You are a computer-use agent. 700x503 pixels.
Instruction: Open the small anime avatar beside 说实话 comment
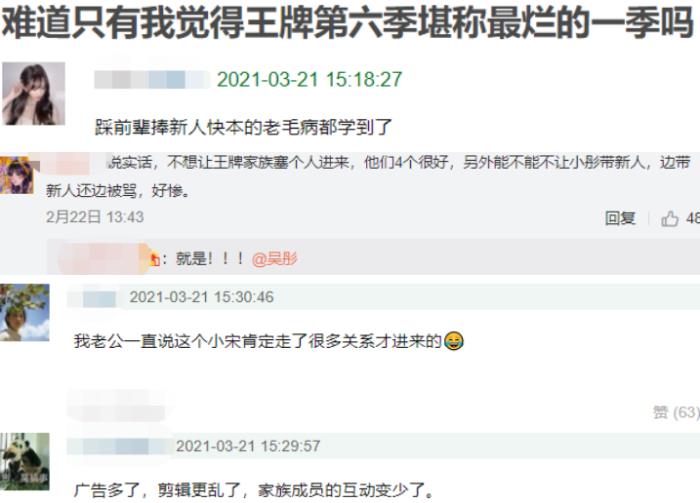point(17,175)
